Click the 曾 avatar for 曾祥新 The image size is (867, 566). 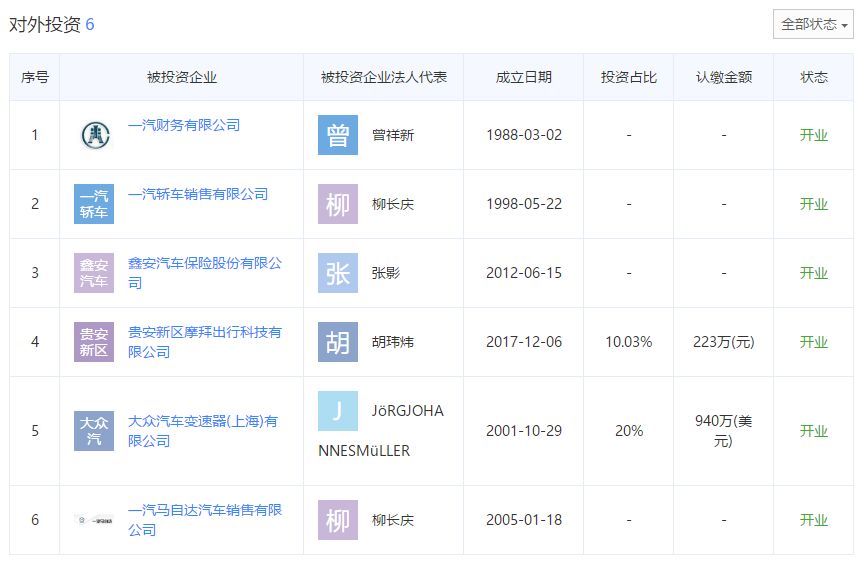click(338, 135)
